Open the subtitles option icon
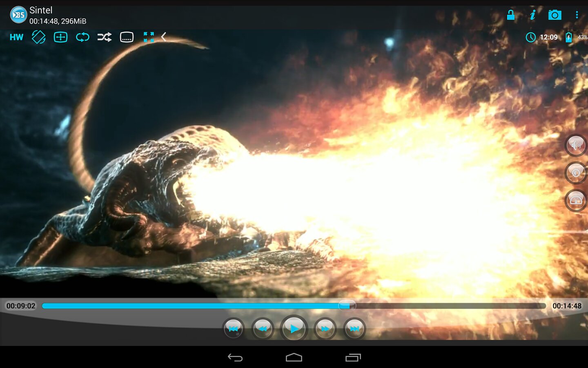Viewport: 588px width, 368px height. tap(127, 37)
